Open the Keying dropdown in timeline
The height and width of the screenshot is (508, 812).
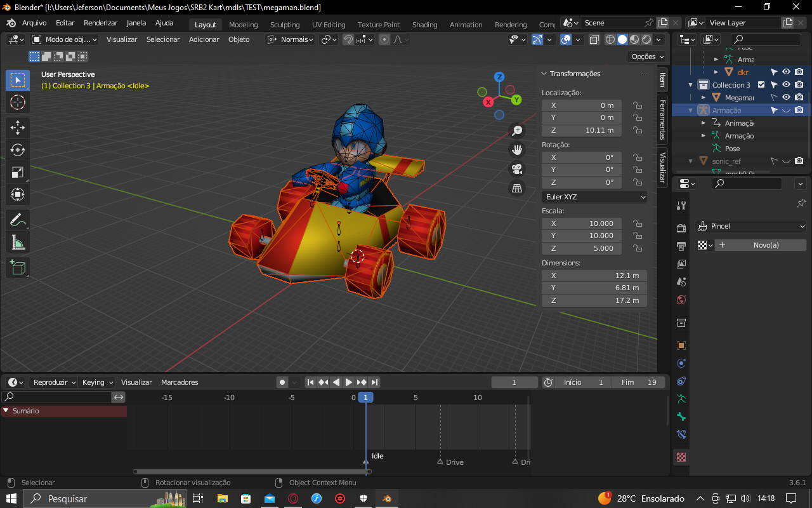point(98,382)
